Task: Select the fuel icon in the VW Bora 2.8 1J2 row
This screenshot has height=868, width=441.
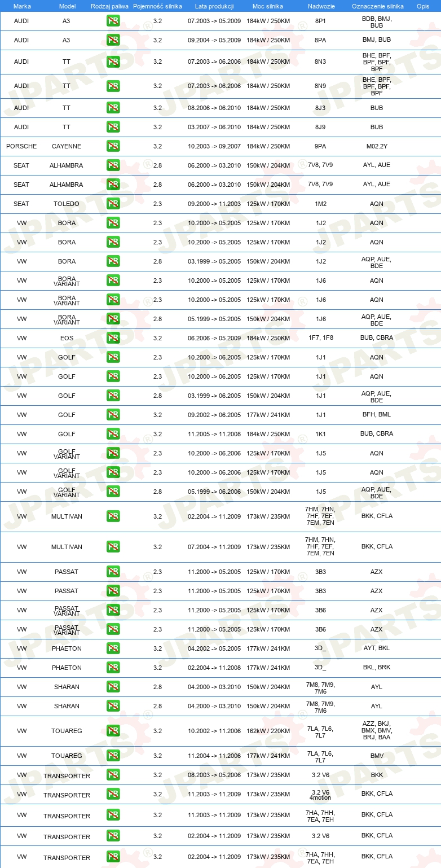Action: point(113,261)
